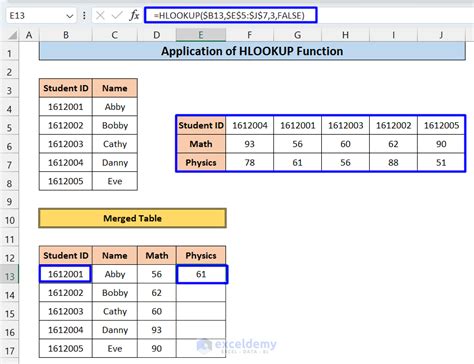Select column F header
The width and height of the screenshot is (474, 364).
click(249, 35)
